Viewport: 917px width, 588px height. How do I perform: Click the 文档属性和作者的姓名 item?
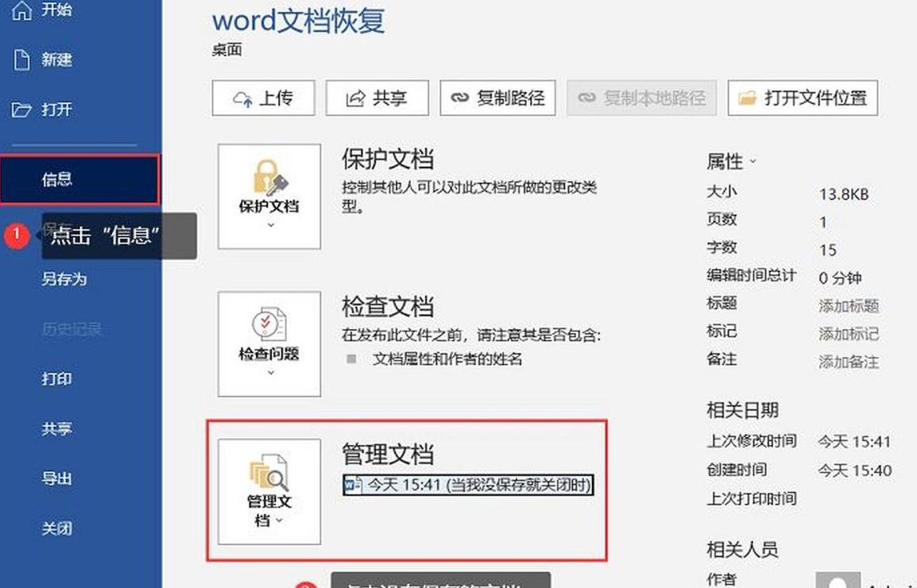tap(447, 358)
